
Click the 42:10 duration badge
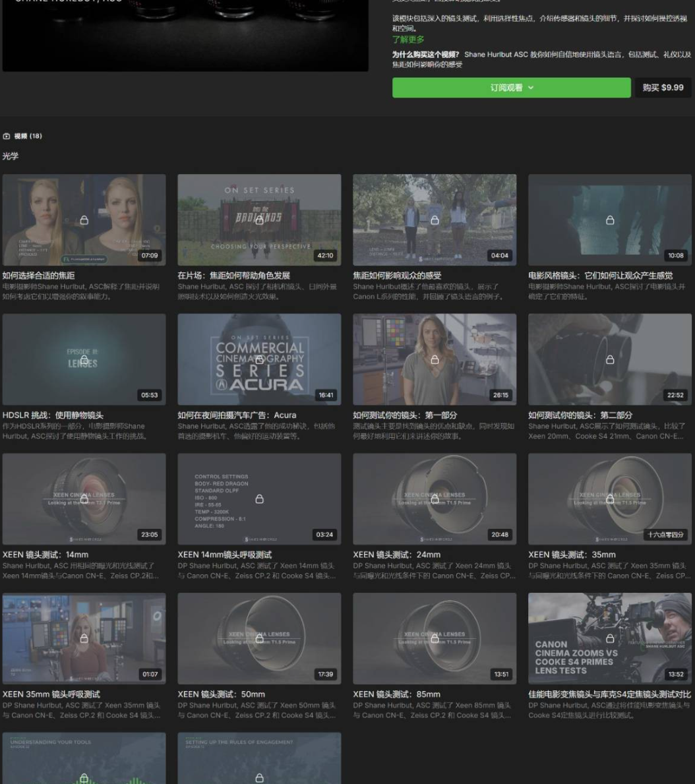[x=325, y=255]
